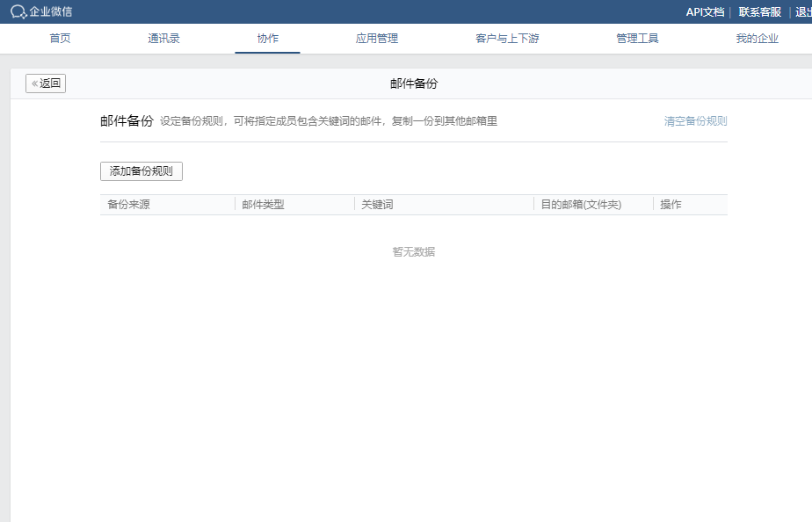Switch to the 我的企业 tab
The image size is (812, 522).
point(757,39)
